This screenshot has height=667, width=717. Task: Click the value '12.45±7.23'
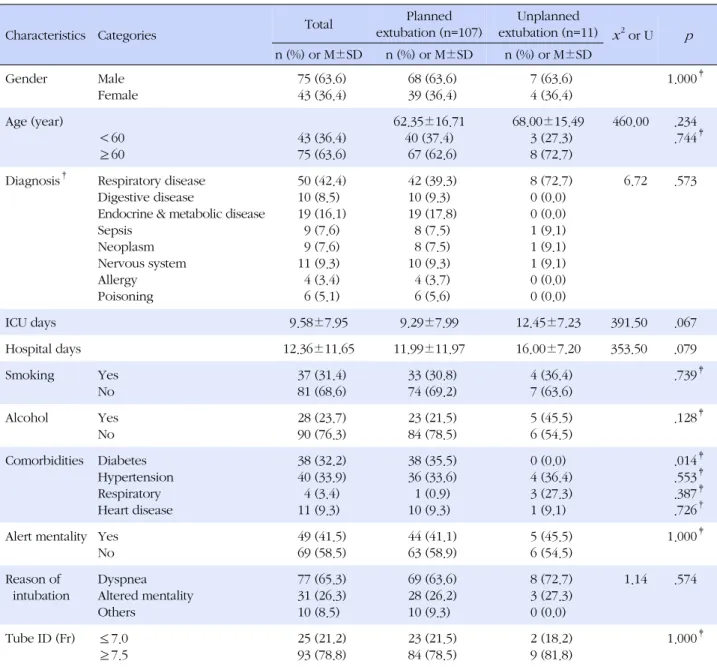tap(548, 323)
